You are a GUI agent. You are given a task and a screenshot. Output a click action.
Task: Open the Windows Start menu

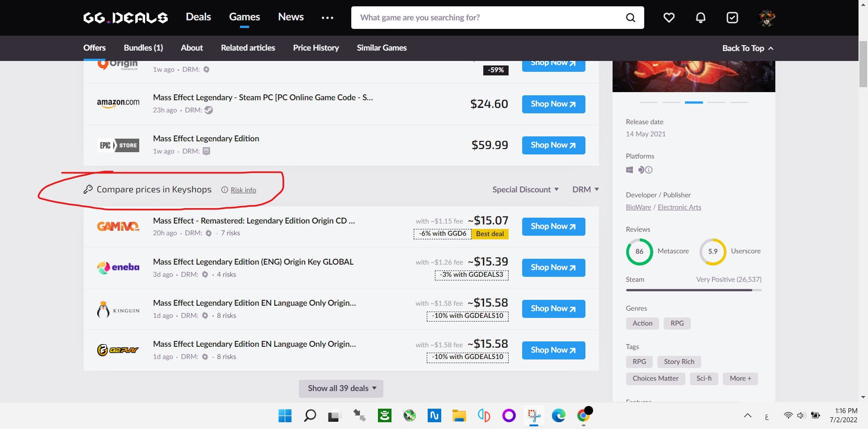coord(285,415)
